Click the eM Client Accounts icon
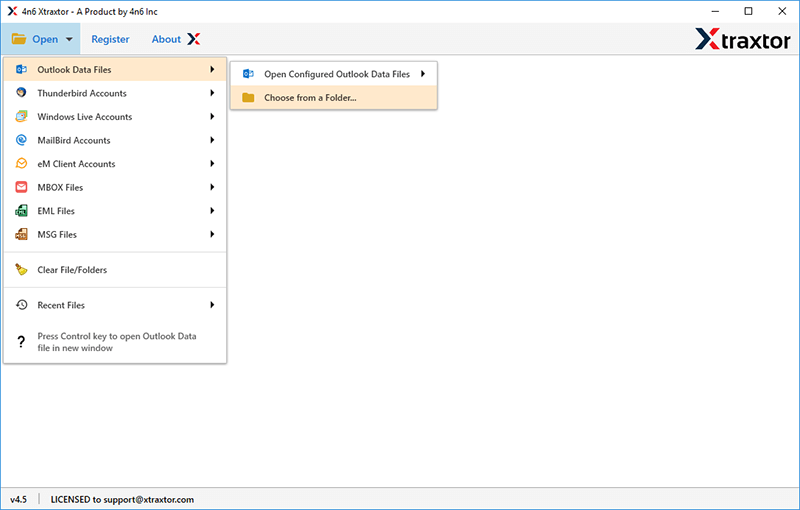The height and width of the screenshot is (510, 800). [x=21, y=163]
